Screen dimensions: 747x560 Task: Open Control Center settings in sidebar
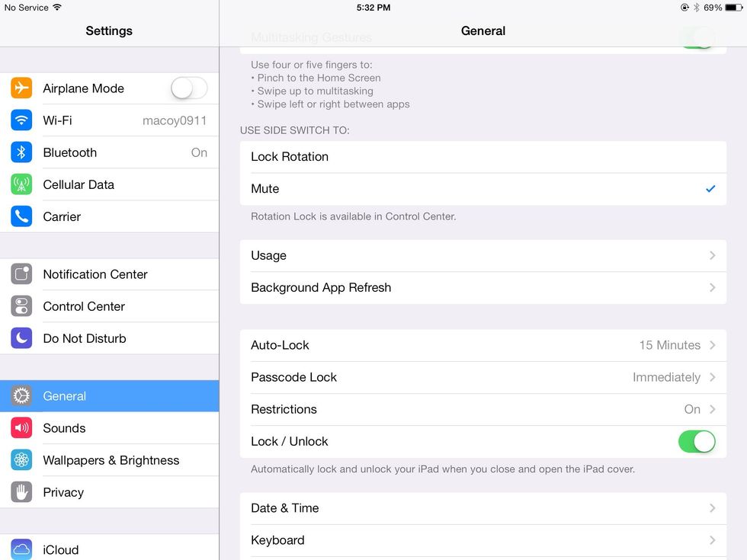point(109,306)
